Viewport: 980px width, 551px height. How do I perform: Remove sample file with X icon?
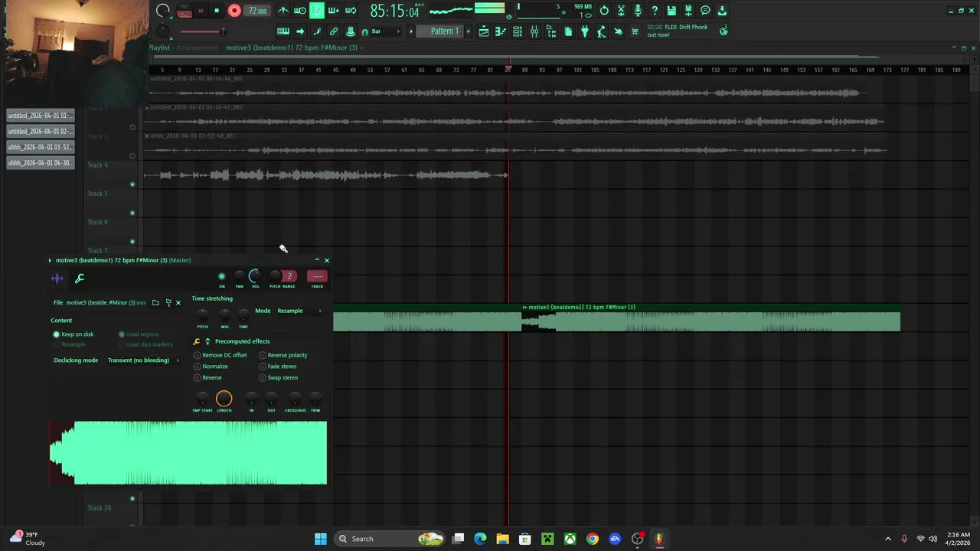click(178, 302)
